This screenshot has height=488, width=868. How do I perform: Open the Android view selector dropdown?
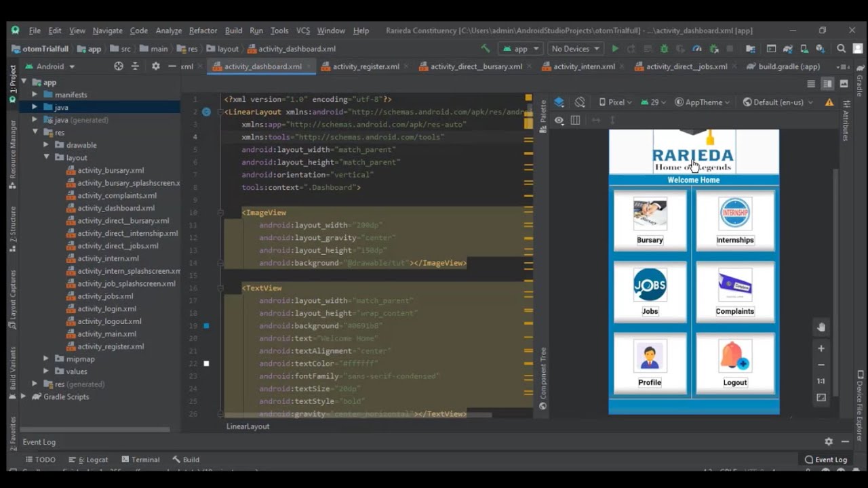click(50, 66)
